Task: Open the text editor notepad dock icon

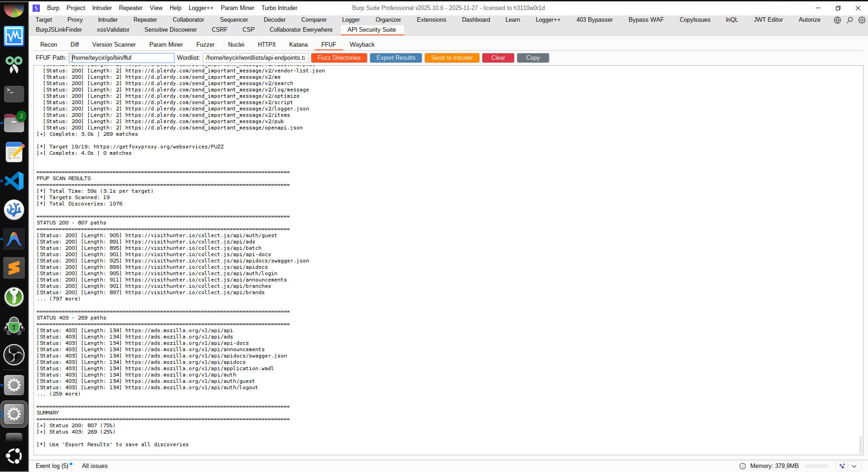Action: tap(14, 152)
